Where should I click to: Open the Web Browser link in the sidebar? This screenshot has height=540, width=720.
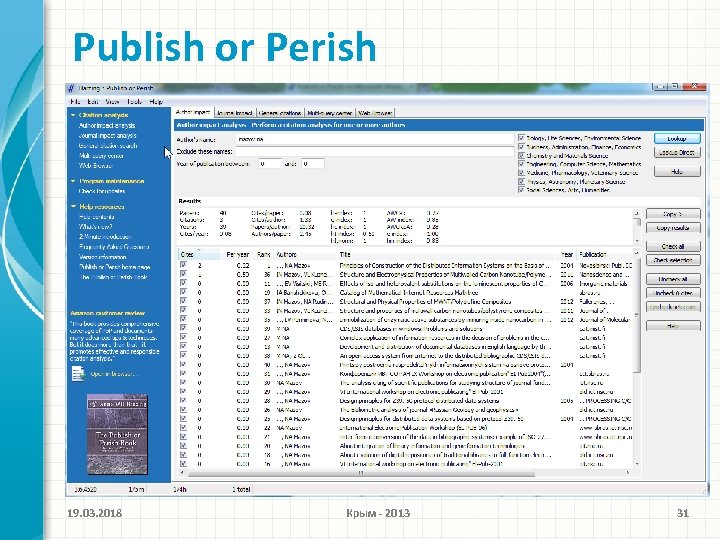pyautogui.click(x=96, y=165)
